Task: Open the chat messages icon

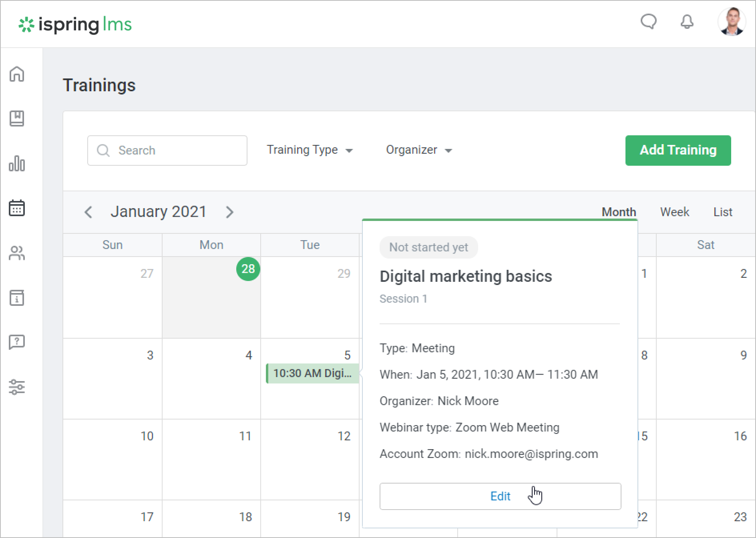Action: pos(648,22)
